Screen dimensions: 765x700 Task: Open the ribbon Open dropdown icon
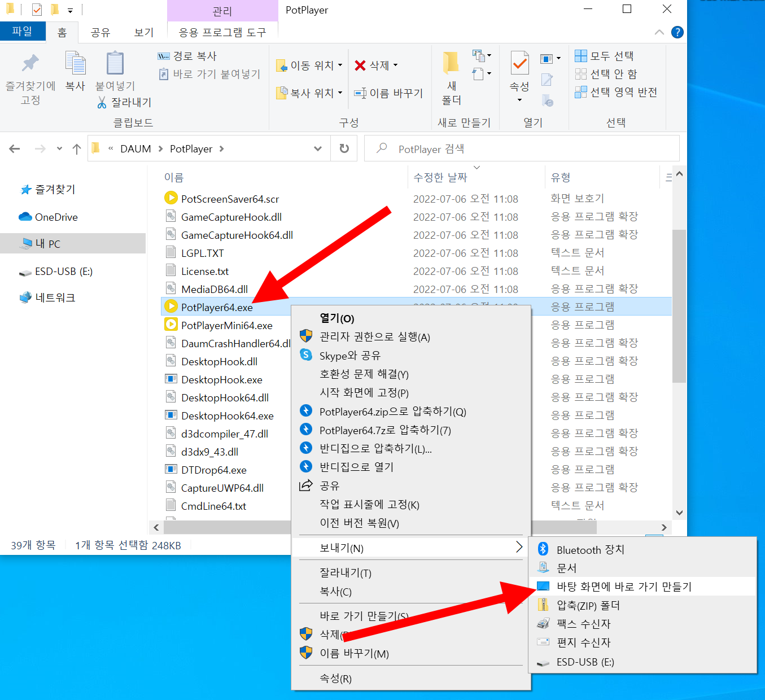point(550,58)
